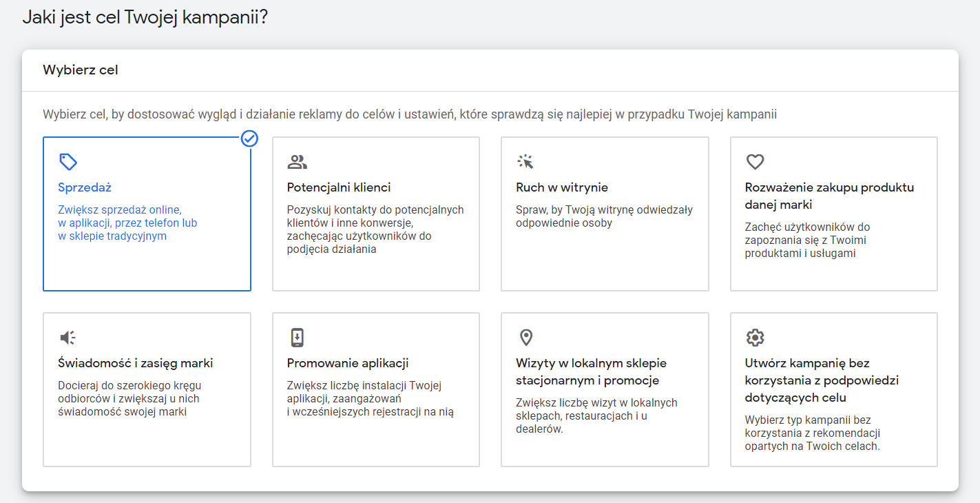Click the 'Jaki jest cel Twojej kampanii?' title
The height and width of the screenshot is (503, 980).
[x=145, y=17]
